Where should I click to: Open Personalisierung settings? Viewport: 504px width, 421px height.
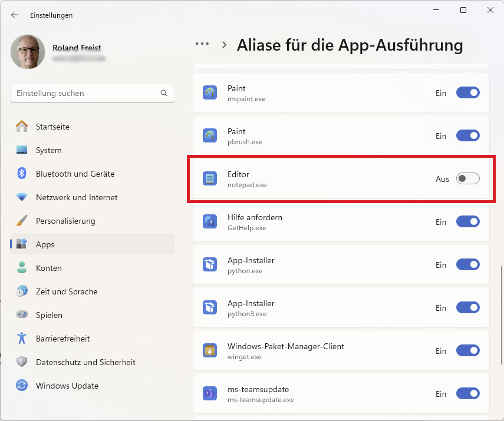coord(93,221)
